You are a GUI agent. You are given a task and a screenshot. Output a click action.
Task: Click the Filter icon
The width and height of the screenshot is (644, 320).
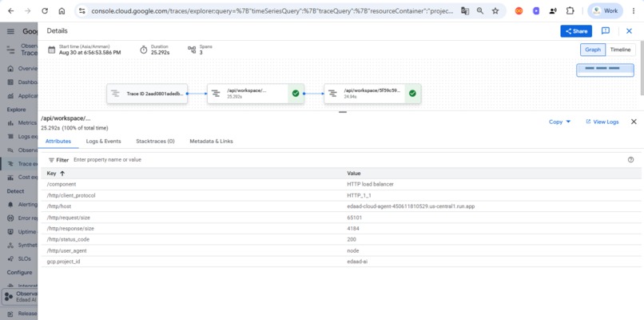coord(51,160)
